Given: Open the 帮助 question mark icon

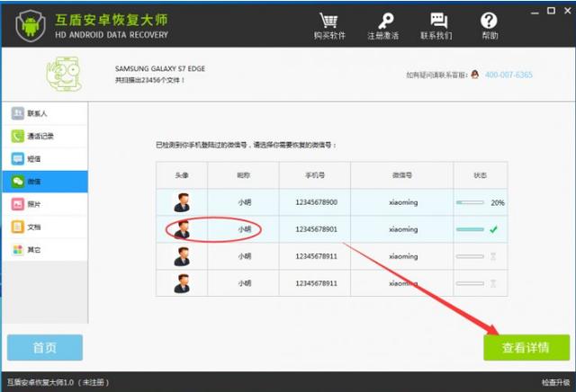Looking at the screenshot, I should [489, 21].
